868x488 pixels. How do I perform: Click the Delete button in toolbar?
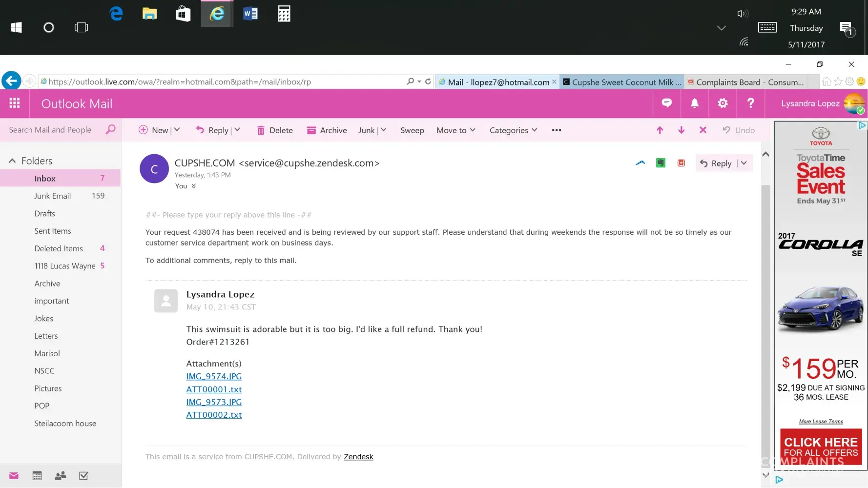point(275,130)
